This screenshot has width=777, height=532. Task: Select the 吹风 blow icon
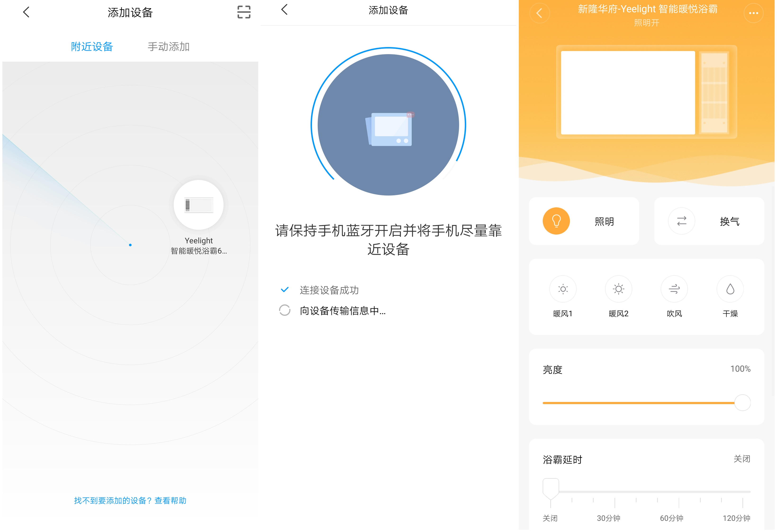click(674, 289)
